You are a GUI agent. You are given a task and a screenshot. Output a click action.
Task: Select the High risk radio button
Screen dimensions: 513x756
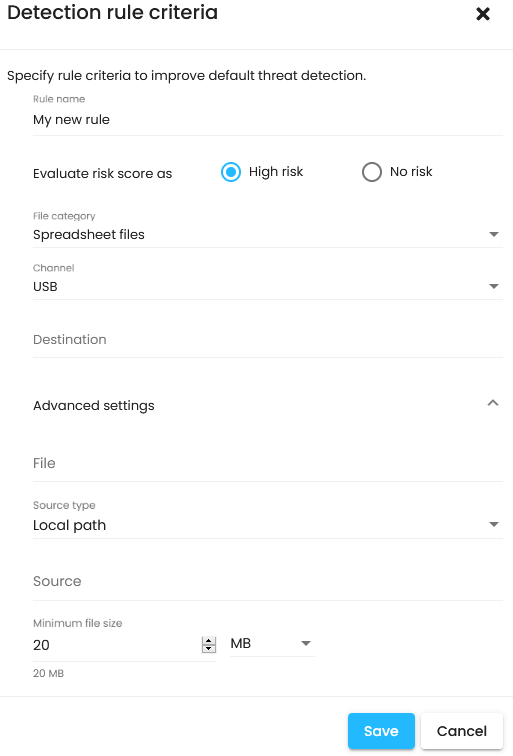(231, 172)
